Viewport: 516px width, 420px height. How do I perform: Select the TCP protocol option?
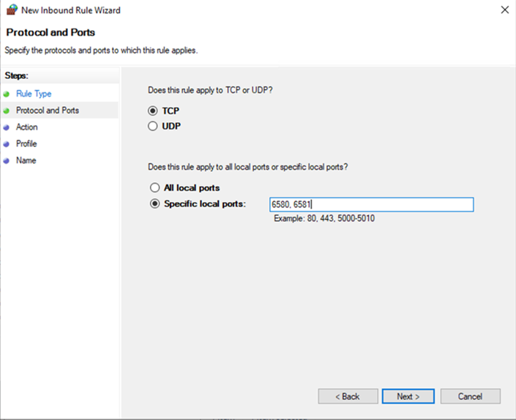tap(153, 110)
